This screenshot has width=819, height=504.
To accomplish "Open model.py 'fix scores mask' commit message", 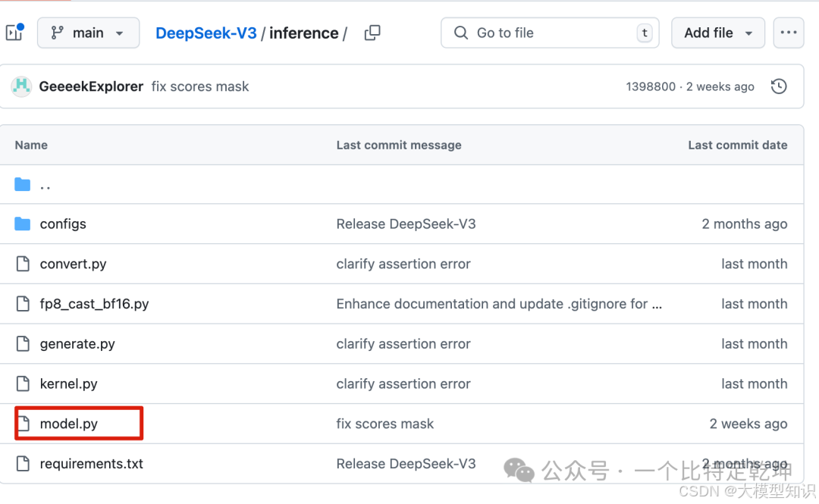I will pos(385,424).
